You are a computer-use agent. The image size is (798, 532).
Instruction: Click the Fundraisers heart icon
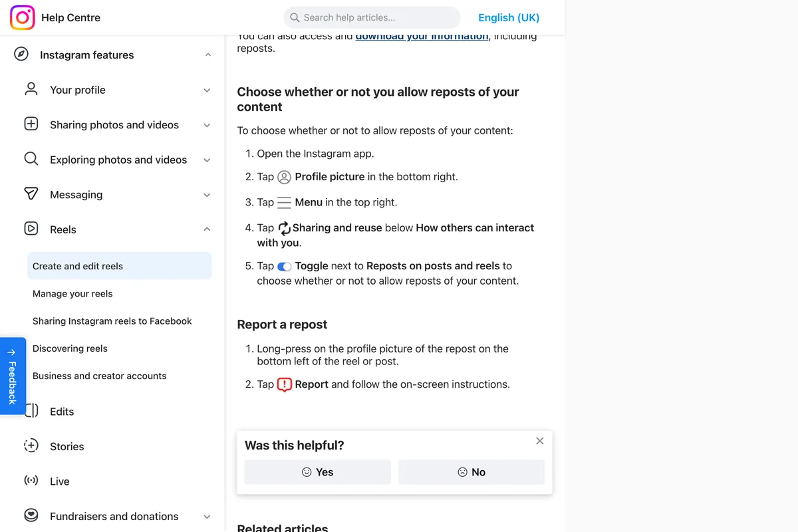point(31,515)
